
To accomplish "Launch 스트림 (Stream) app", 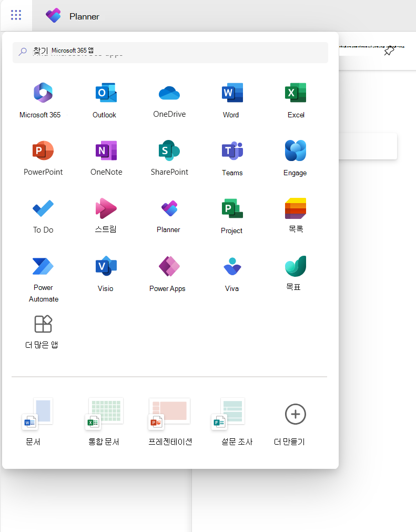I will [106, 215].
